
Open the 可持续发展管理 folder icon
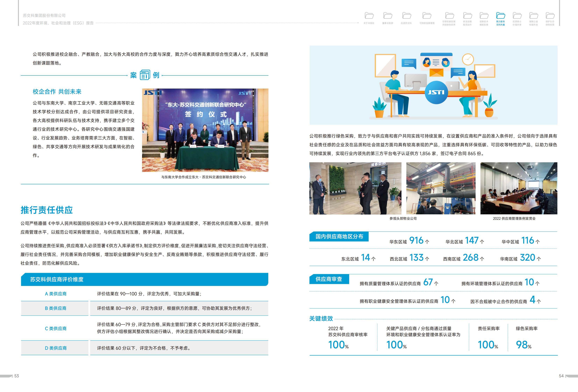(x=427, y=16)
